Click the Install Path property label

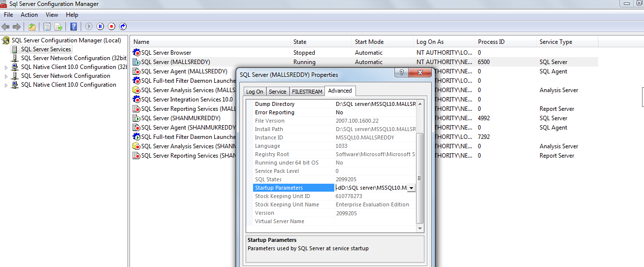[269, 129]
